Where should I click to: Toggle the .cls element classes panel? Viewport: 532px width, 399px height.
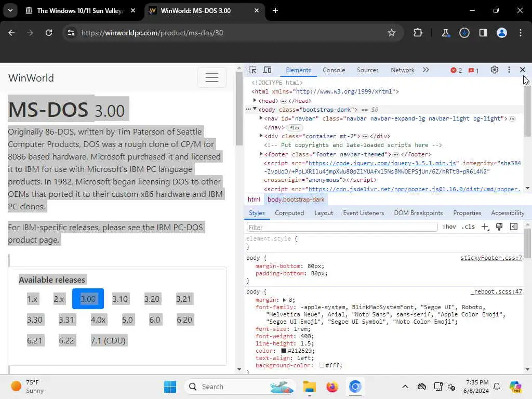468,227
